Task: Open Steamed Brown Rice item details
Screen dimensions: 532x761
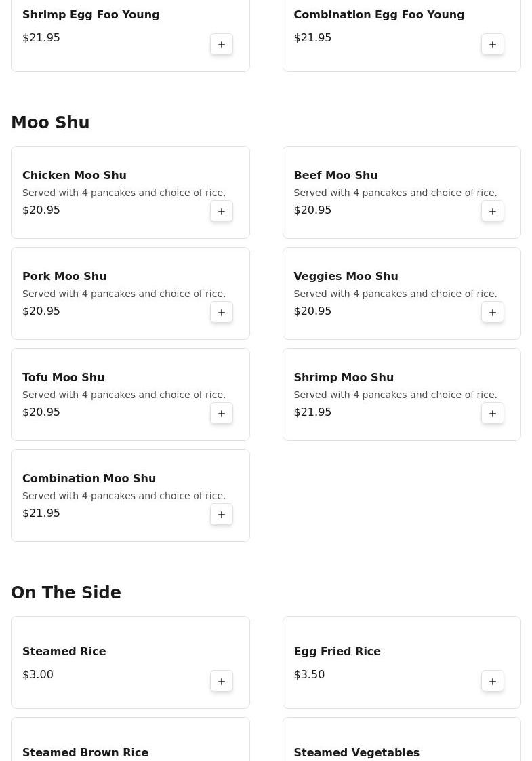Action: tap(85, 752)
